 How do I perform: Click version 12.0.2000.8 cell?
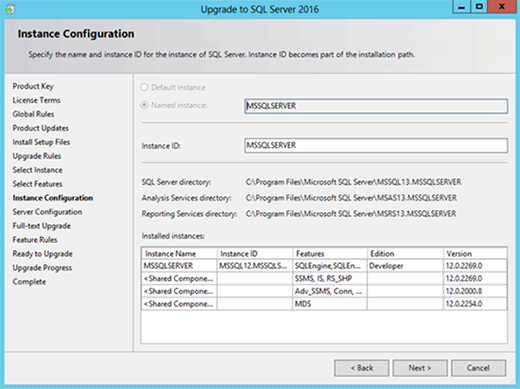[475, 291]
